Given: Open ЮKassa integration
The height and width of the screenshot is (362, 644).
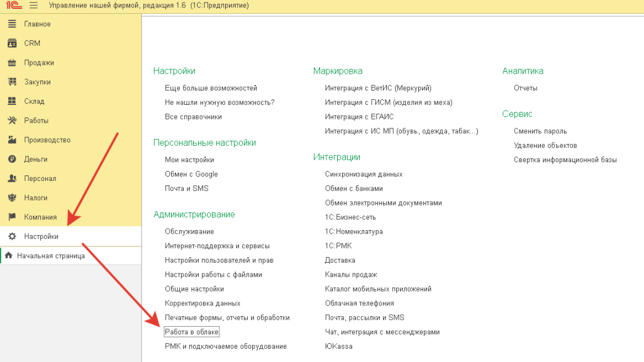Looking at the screenshot, I should tap(338, 346).
